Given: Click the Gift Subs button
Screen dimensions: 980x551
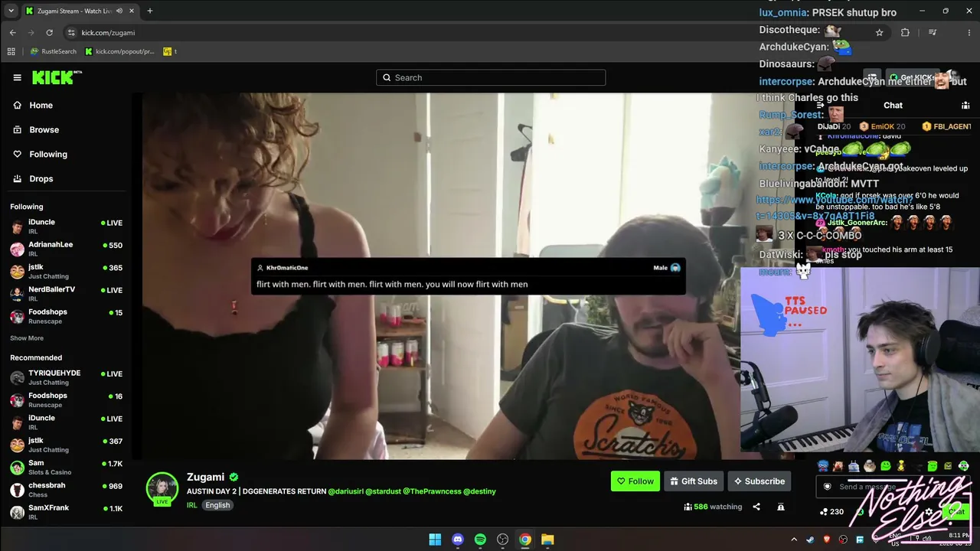Looking at the screenshot, I should point(694,481).
